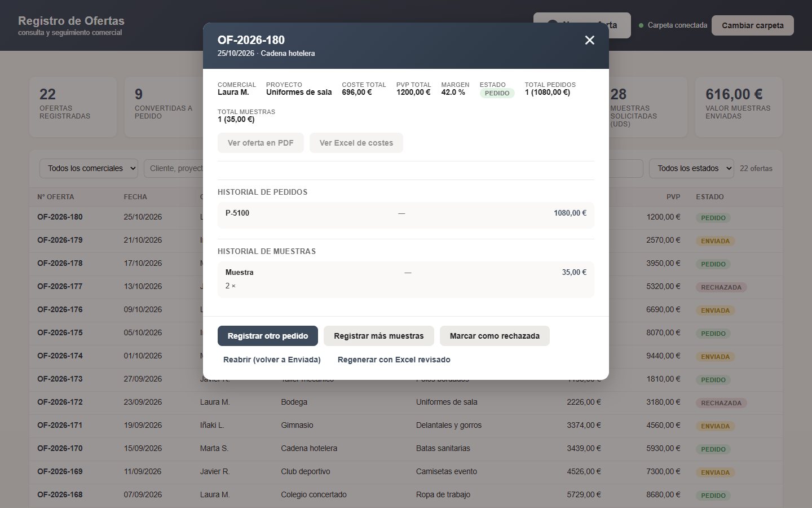The width and height of the screenshot is (812, 508).
Task: Select order P-5100 in pedidos history
Action: tap(406, 215)
